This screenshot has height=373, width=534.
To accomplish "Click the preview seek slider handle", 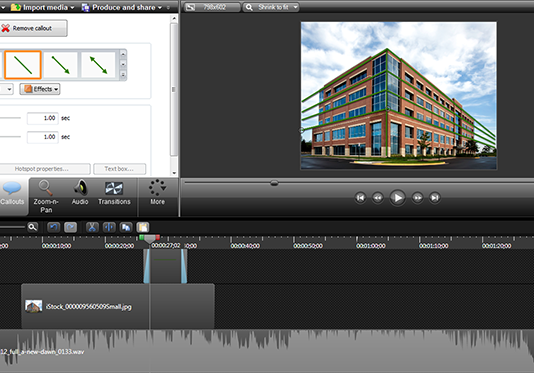I will (274, 183).
